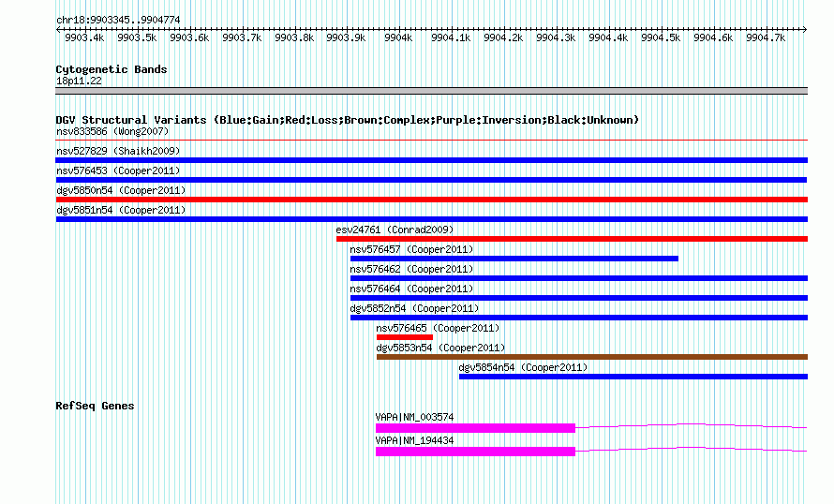Click the dgv5853n54 (Cooper2011) label
The height and width of the screenshot is (504, 834).
point(440,348)
